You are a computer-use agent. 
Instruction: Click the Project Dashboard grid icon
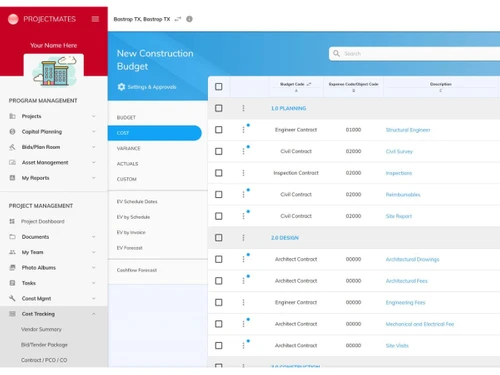click(x=12, y=221)
